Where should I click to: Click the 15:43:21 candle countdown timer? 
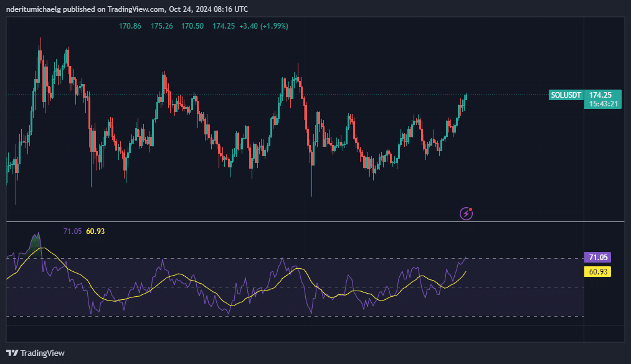[602, 104]
